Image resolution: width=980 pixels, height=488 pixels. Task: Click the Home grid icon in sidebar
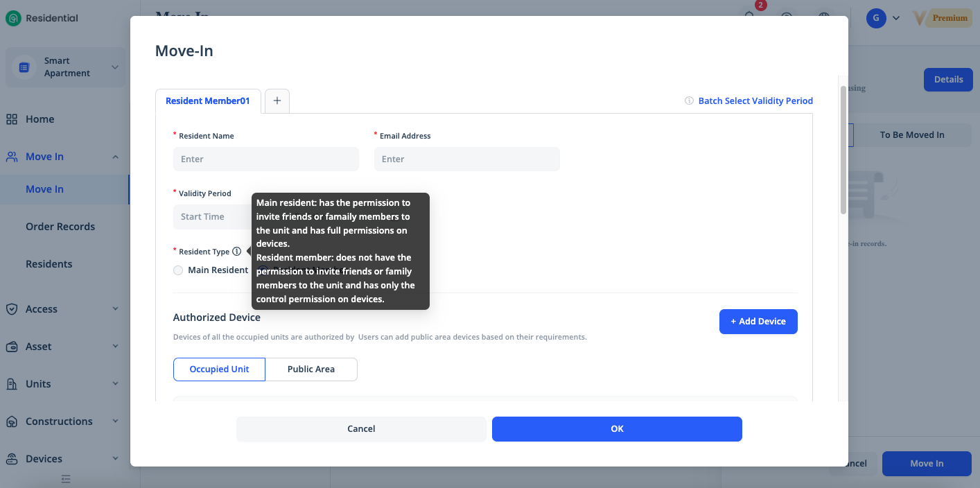(x=12, y=119)
